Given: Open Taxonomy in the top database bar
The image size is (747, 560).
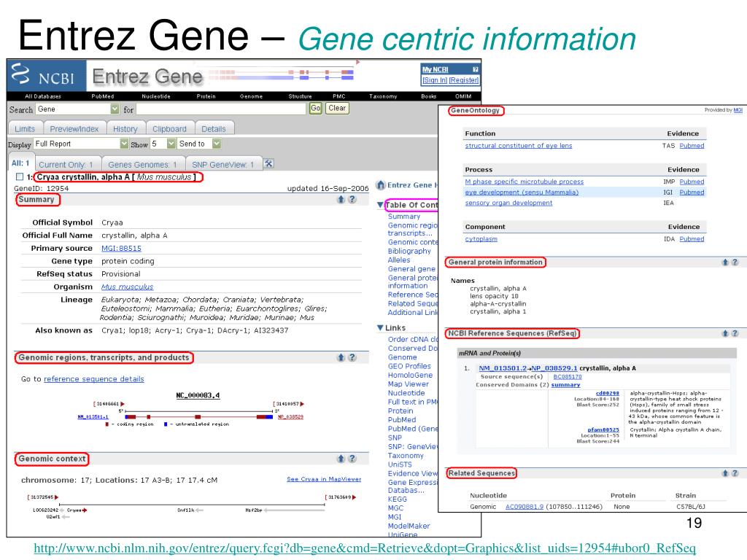Looking at the screenshot, I should coord(383,97).
